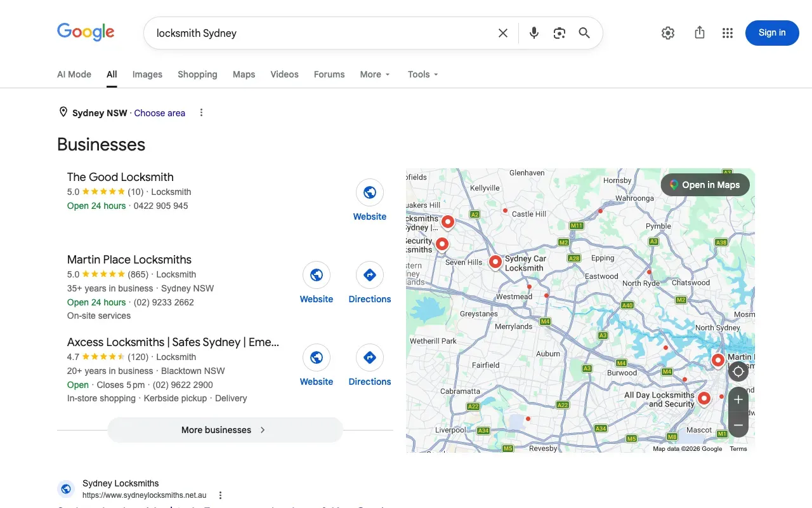Open Axcess Locksmiths listing title
This screenshot has width=812, height=508.
click(x=173, y=342)
